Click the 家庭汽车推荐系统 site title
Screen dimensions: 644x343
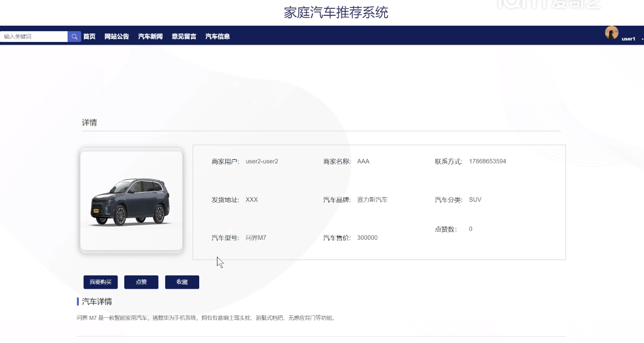(x=336, y=12)
